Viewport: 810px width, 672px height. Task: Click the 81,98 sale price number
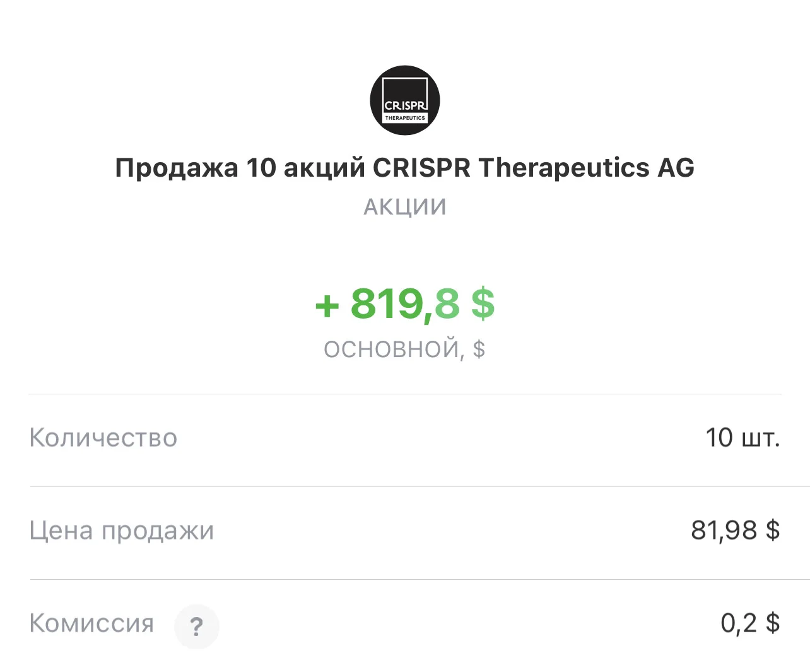click(x=724, y=531)
